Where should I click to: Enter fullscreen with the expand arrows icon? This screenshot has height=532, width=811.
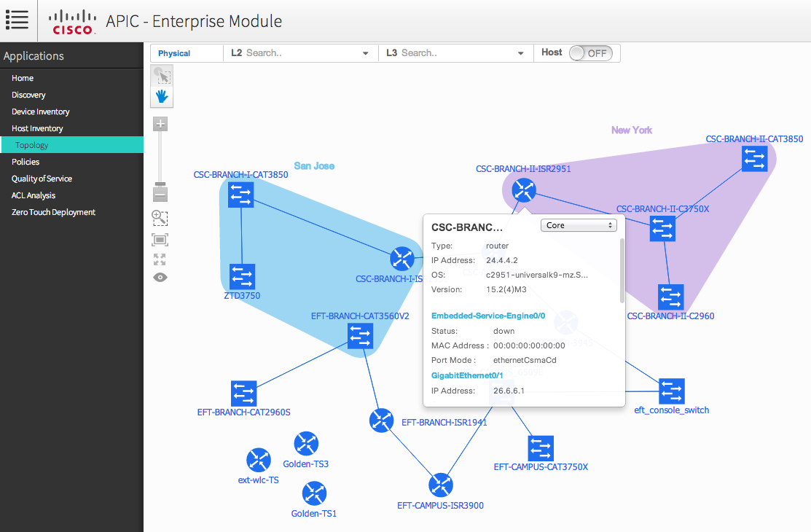160,259
